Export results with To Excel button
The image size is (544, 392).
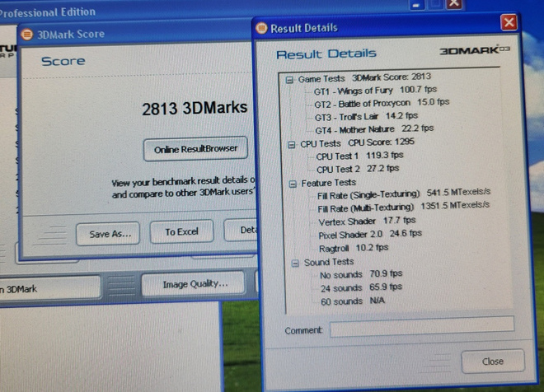point(181,231)
